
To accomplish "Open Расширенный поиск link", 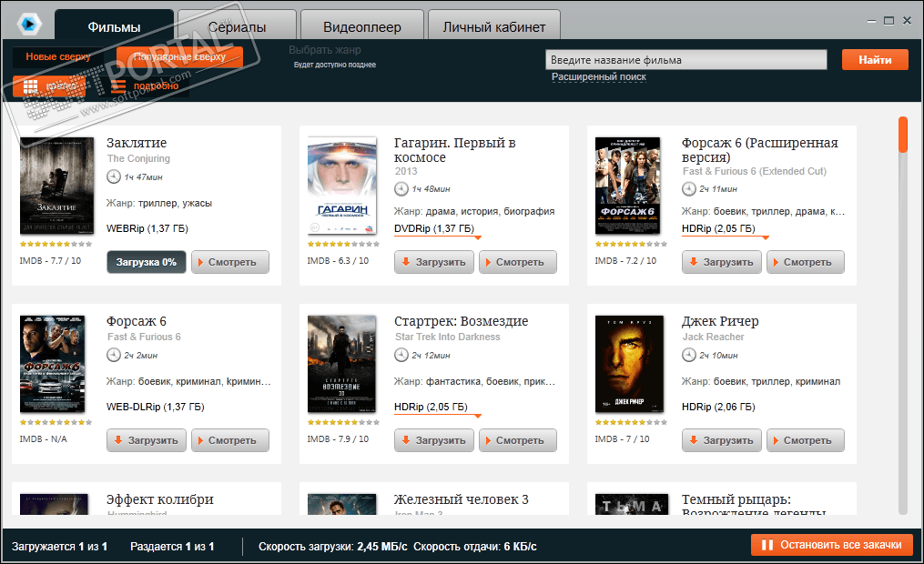I will coord(599,77).
